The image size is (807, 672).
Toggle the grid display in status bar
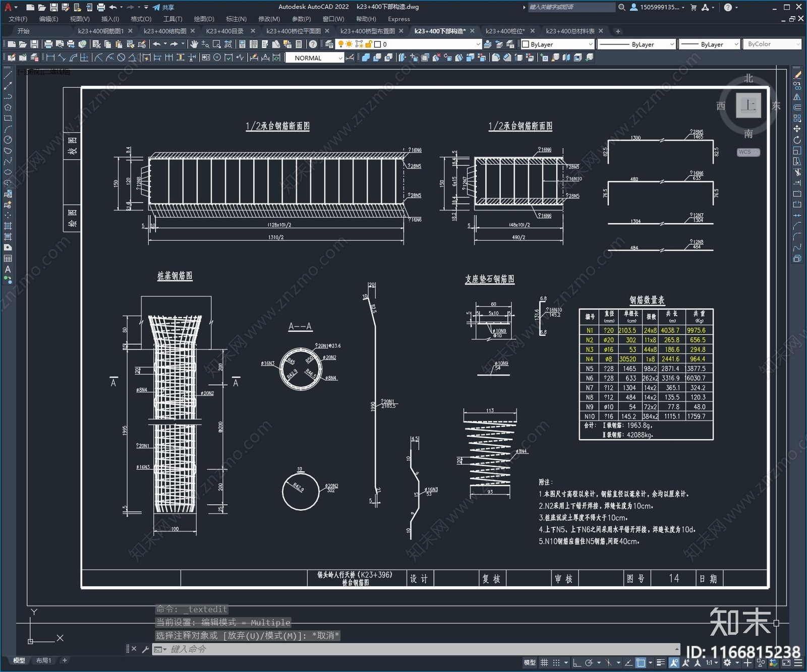click(x=544, y=662)
